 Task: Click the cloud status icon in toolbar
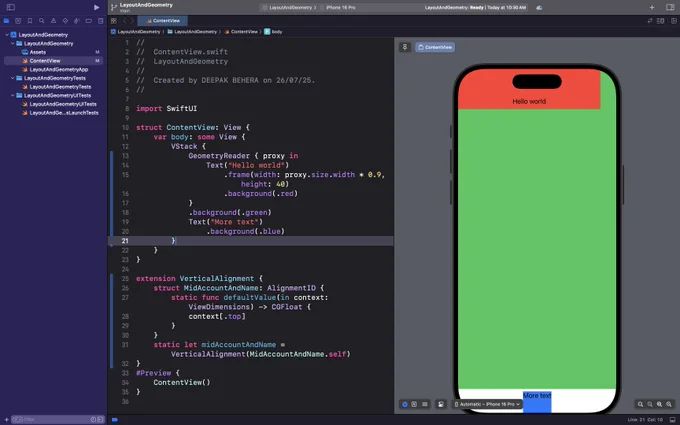tap(539, 7)
